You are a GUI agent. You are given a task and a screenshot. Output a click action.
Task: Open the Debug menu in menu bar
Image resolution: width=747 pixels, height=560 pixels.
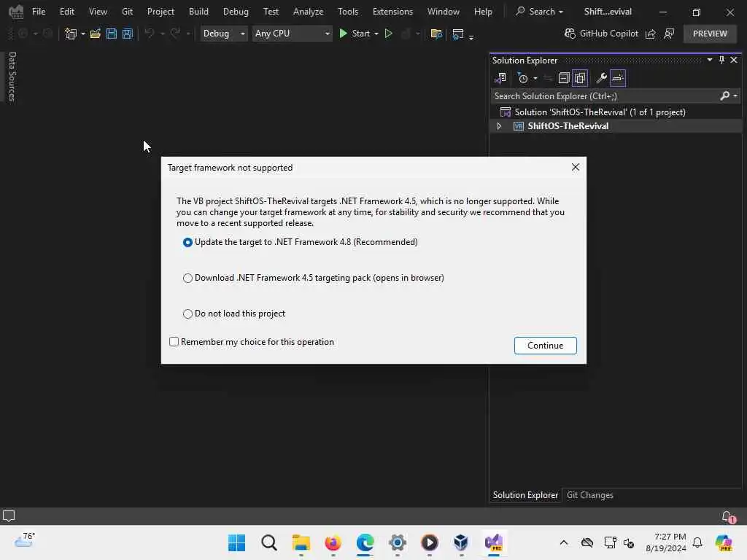coord(236,12)
